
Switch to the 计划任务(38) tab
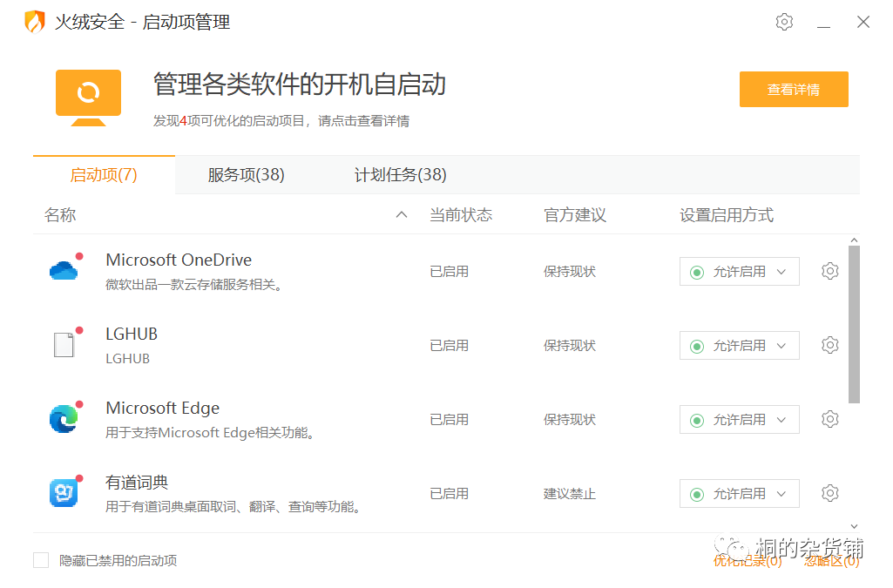pos(400,175)
